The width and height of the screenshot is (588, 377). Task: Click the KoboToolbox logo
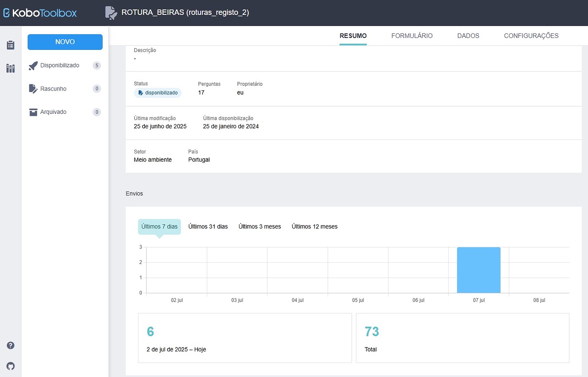[x=40, y=12]
